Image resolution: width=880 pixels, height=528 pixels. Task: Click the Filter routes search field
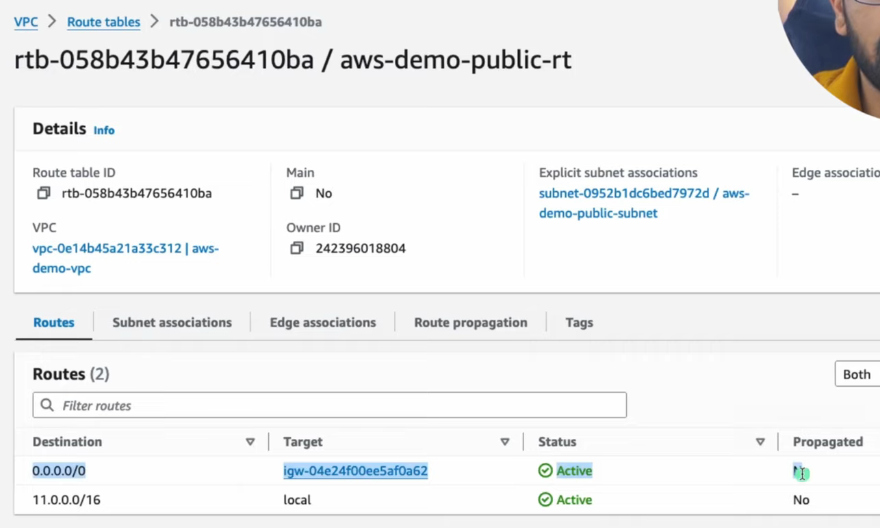point(340,405)
